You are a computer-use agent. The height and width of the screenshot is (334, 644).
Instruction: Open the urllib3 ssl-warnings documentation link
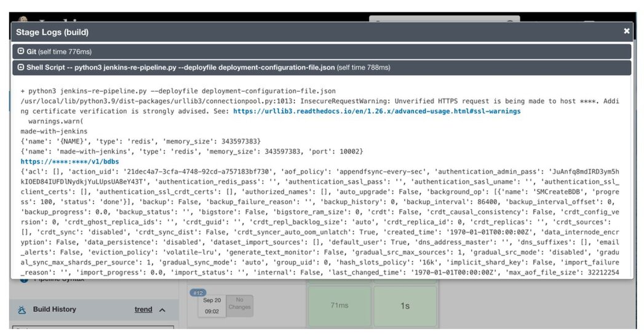pyautogui.click(x=376, y=111)
